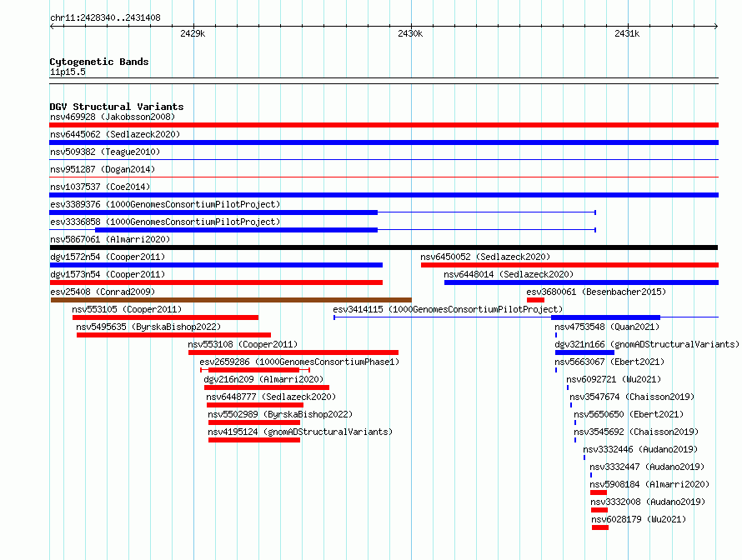This screenshot has width=742, height=560.
Task: Click the small red esv3680061 bar
Action: (536, 300)
